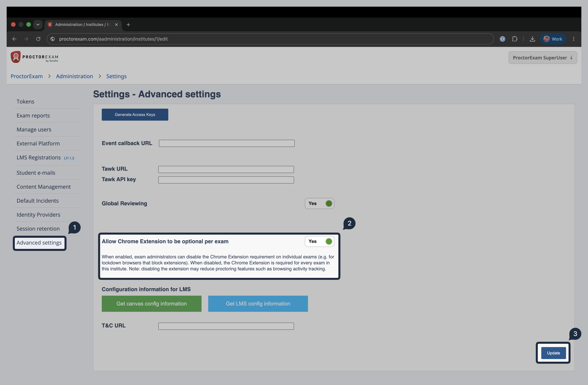The width and height of the screenshot is (588, 385).
Task: Open the browser extensions puzzle icon
Action: pos(515,39)
